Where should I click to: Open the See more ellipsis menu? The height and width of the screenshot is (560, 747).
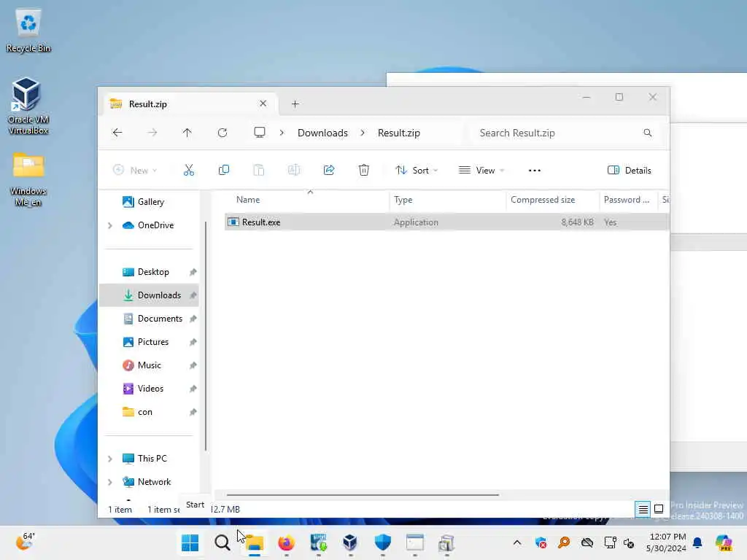(x=535, y=171)
